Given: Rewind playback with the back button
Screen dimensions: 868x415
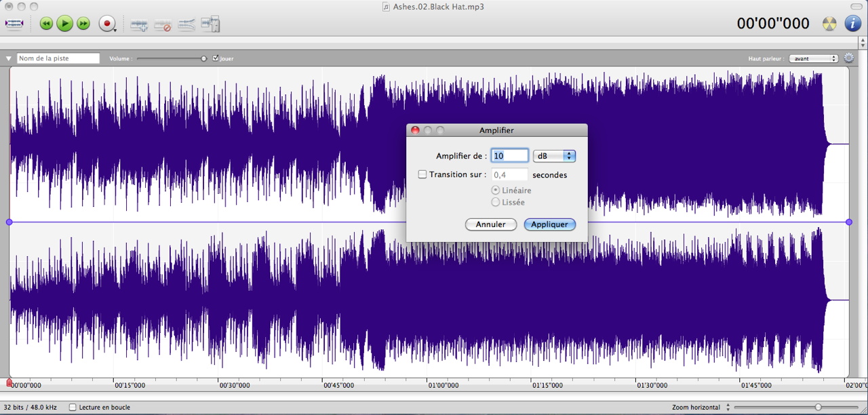Looking at the screenshot, I should [x=46, y=24].
